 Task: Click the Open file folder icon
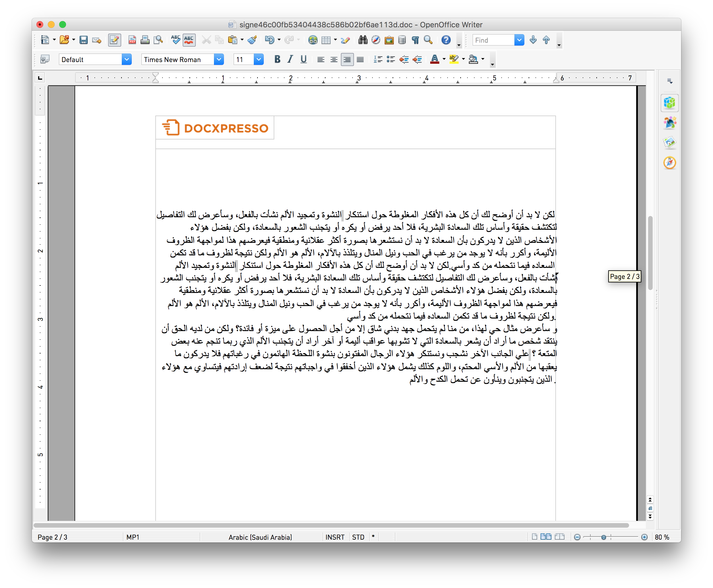click(64, 40)
